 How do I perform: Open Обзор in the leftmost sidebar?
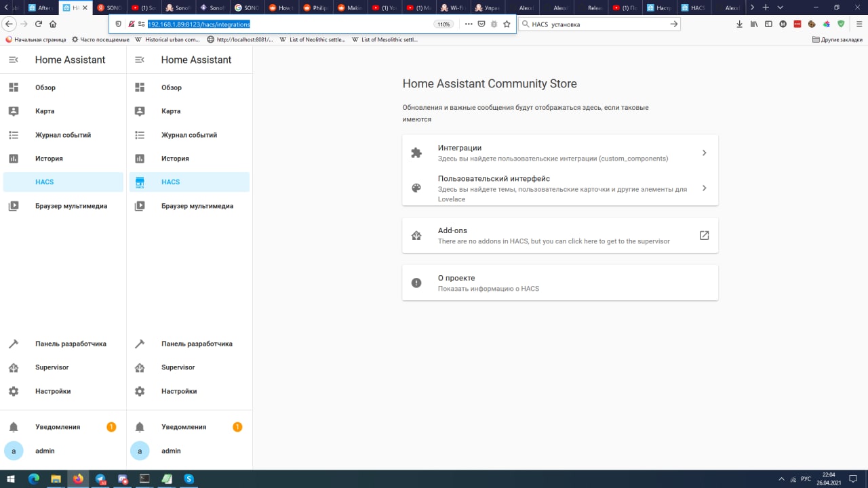point(63,87)
